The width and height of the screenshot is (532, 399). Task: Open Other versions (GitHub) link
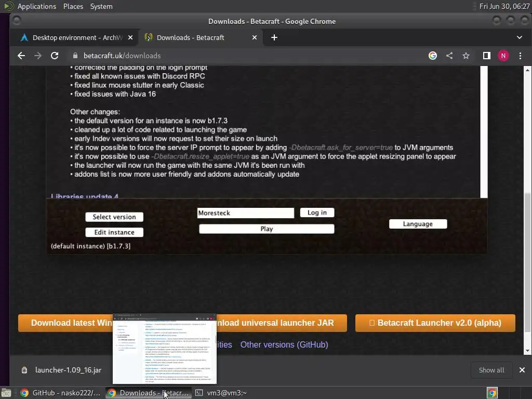point(284,344)
